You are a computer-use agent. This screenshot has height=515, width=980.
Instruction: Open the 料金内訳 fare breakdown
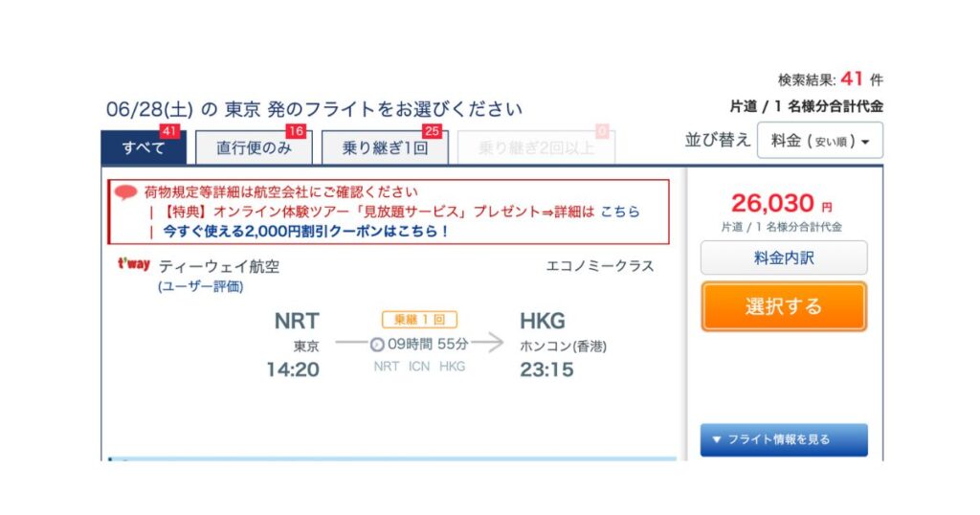coord(784,257)
